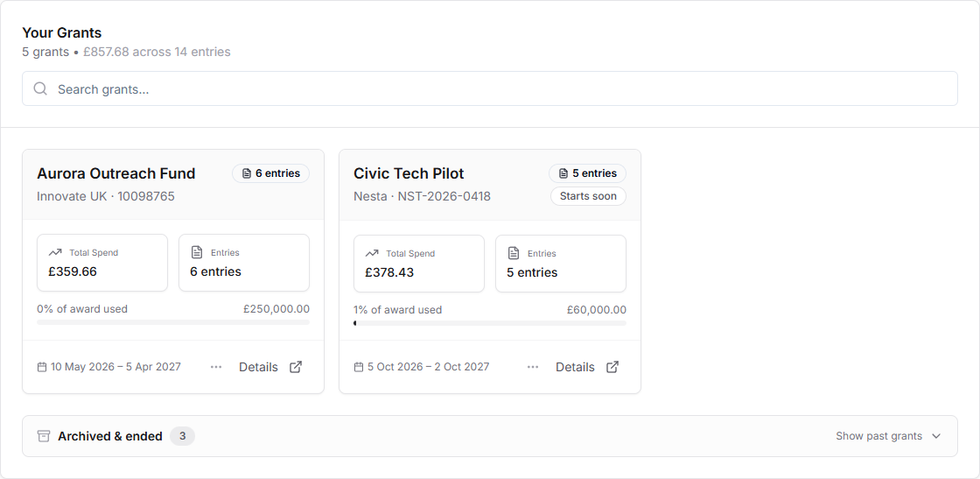Click external link icon on Civic Tech card
Image resolution: width=980 pixels, height=479 pixels.
(613, 367)
